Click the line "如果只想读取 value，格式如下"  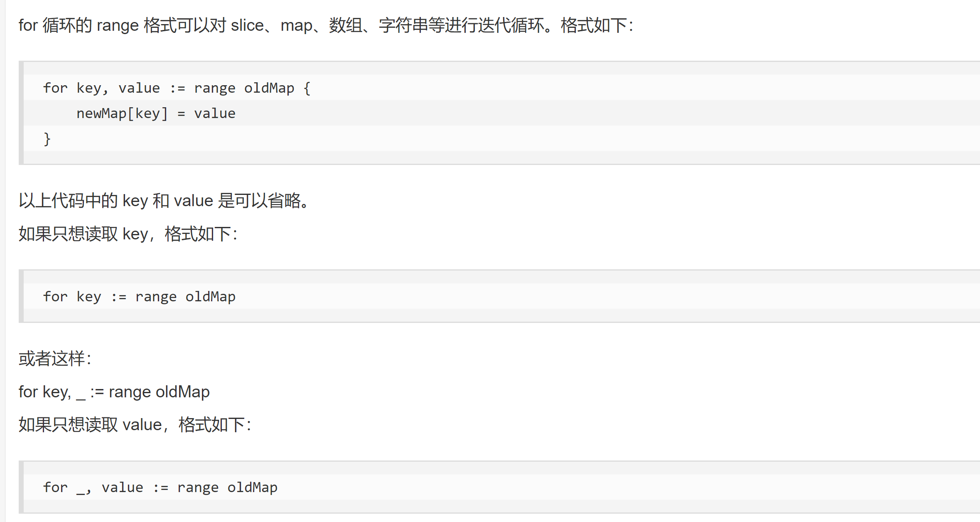[135, 425]
